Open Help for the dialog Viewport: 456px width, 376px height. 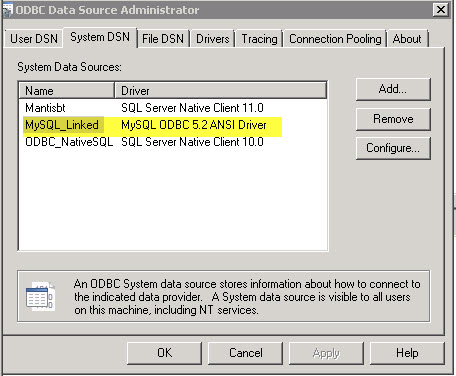coord(407,353)
